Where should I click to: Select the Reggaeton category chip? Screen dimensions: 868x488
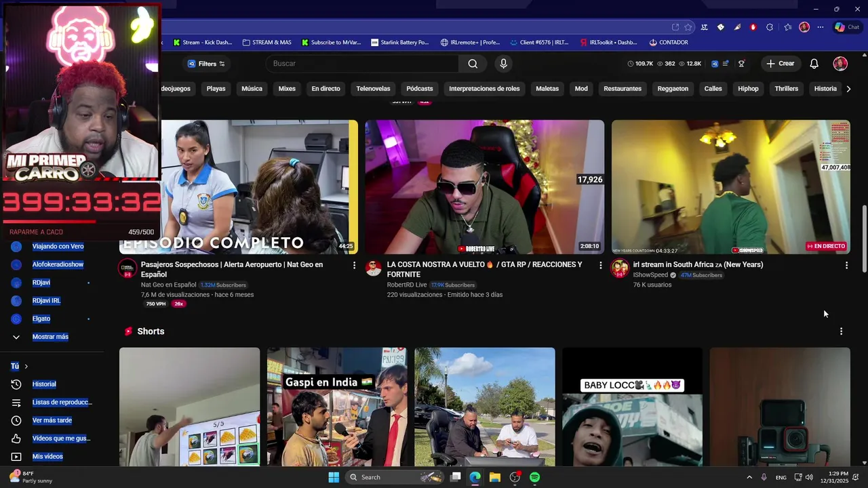673,89
